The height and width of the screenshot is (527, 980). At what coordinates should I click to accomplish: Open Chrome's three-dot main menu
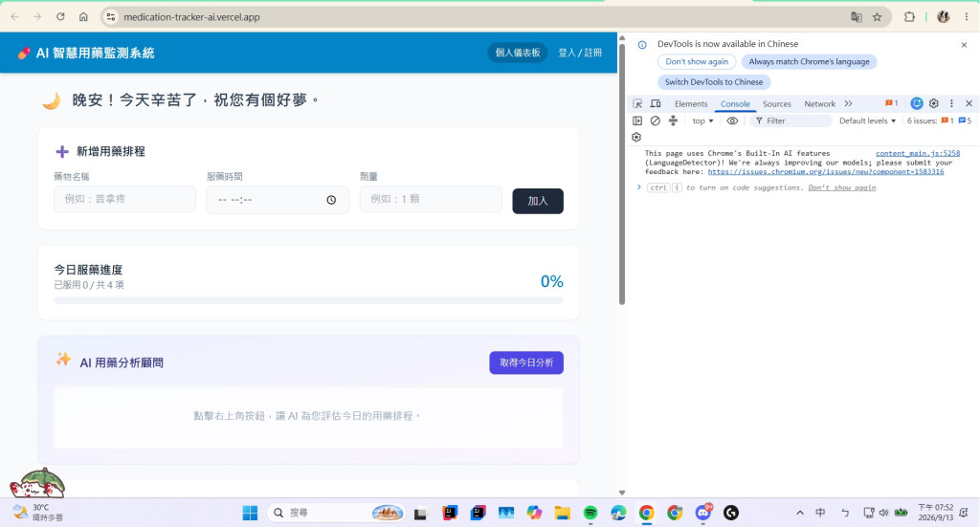click(x=967, y=17)
